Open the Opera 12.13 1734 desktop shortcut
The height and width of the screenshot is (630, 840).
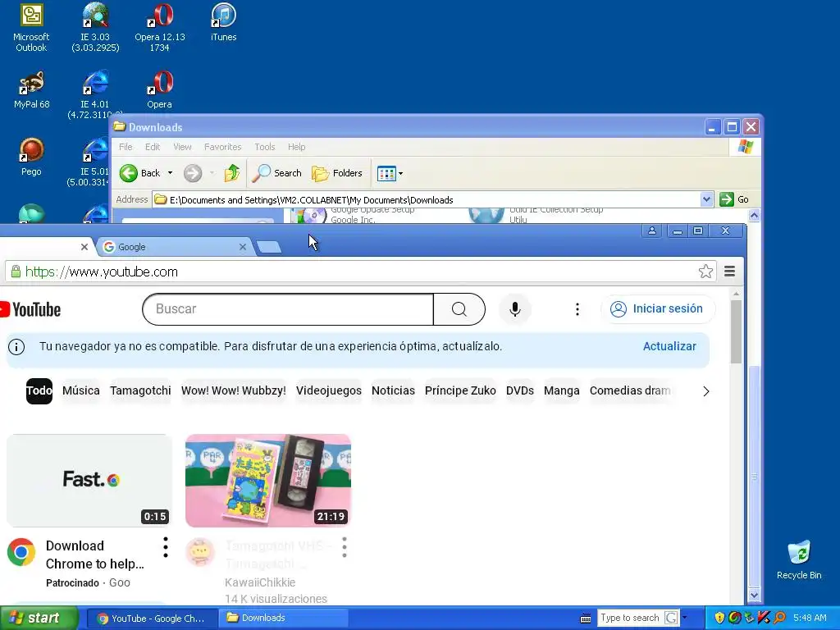[160, 28]
